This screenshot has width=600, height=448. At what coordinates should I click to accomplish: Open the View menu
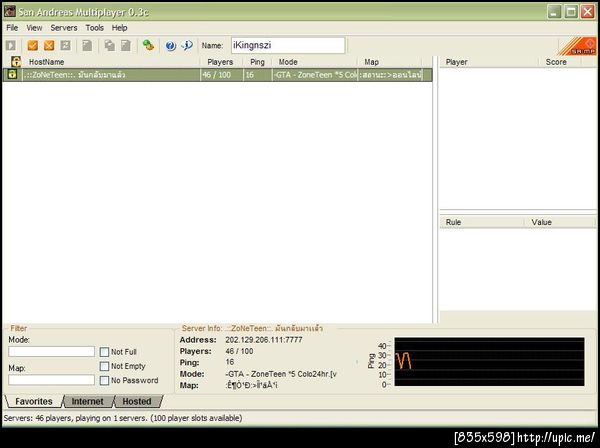point(34,28)
